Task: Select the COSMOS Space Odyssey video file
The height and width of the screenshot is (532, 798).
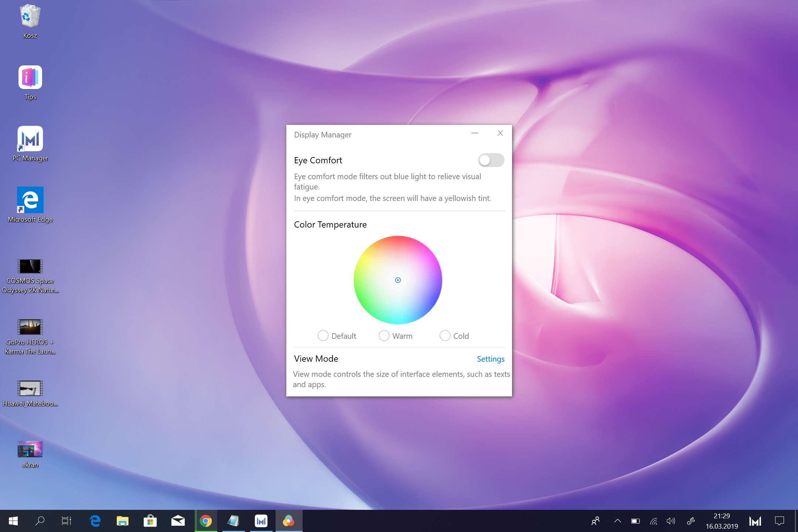Action: pyautogui.click(x=30, y=276)
